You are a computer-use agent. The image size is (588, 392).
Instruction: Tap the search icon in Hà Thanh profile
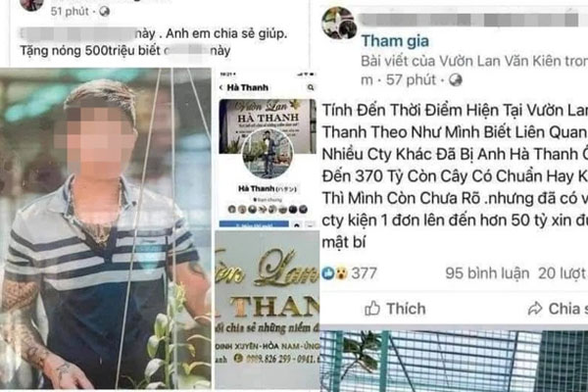coord(311,87)
